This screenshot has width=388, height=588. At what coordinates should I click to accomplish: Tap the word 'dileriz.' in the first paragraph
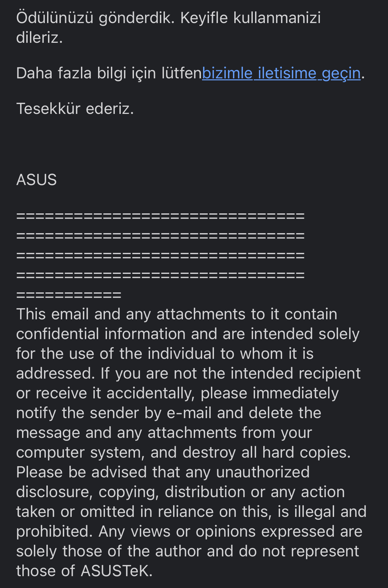point(39,38)
